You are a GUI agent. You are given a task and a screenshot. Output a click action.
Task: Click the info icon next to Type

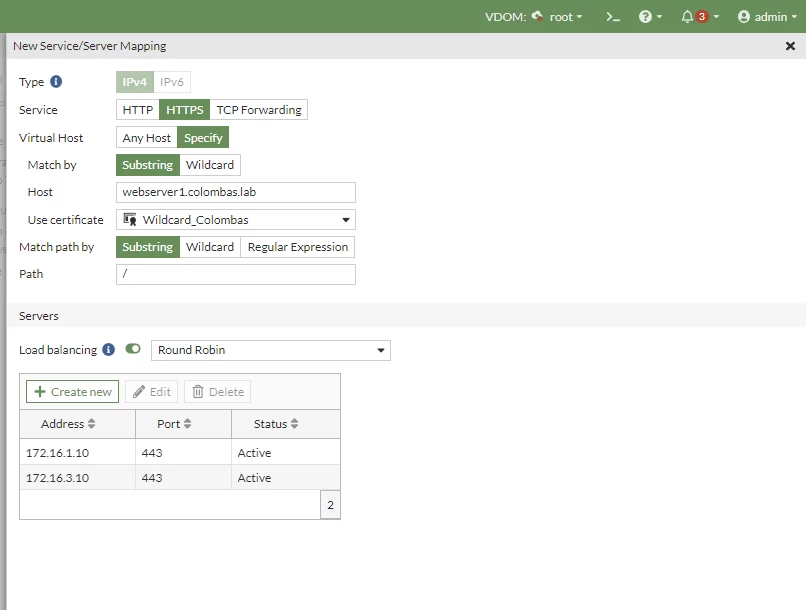click(x=56, y=82)
